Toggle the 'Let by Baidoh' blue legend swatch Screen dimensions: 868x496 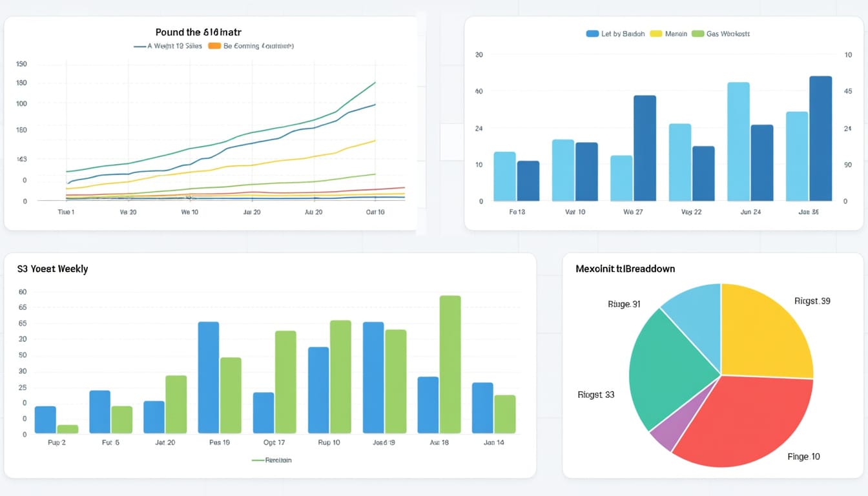[x=592, y=34]
